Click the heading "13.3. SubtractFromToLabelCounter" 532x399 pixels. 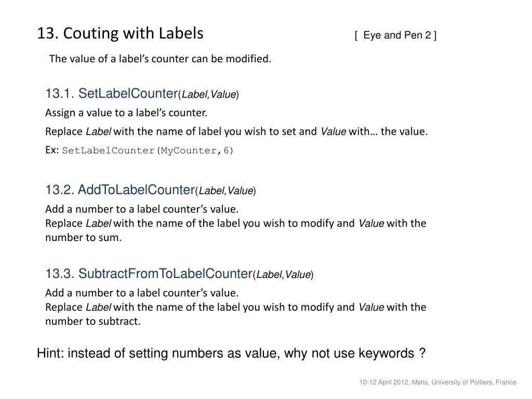tap(149, 273)
